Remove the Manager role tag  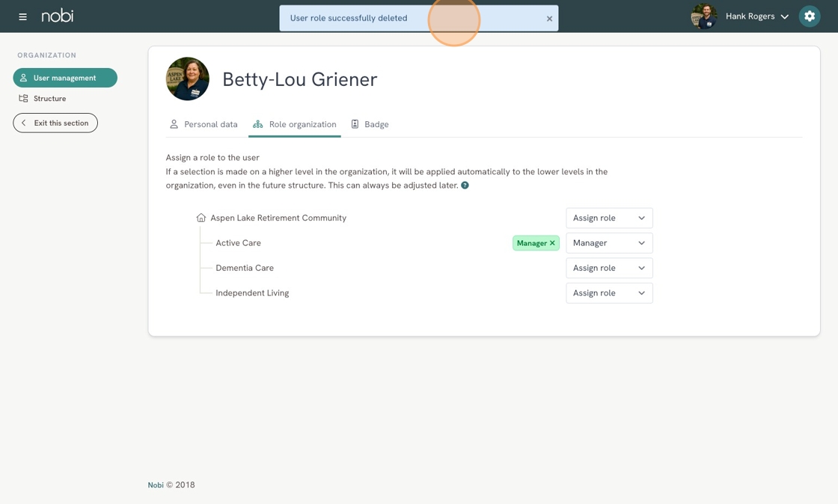click(x=553, y=243)
